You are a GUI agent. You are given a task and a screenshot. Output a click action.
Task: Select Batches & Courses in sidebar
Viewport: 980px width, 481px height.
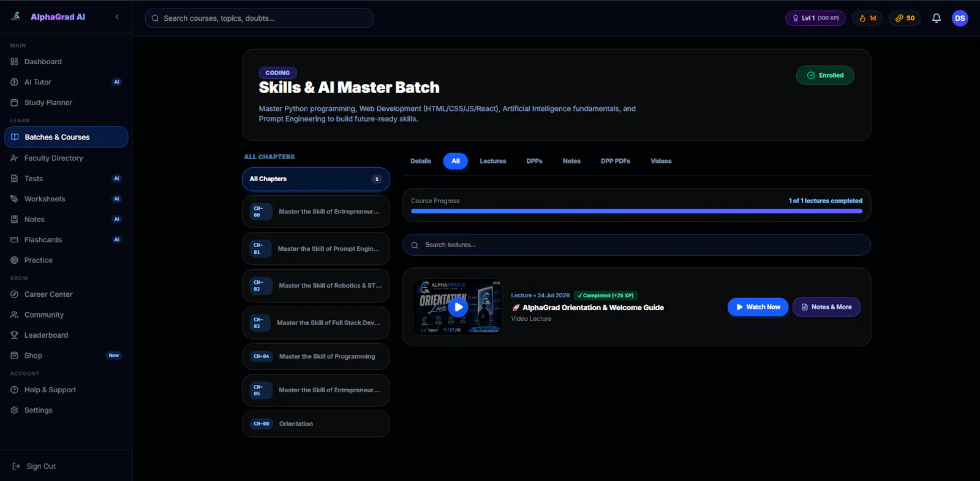(66, 137)
